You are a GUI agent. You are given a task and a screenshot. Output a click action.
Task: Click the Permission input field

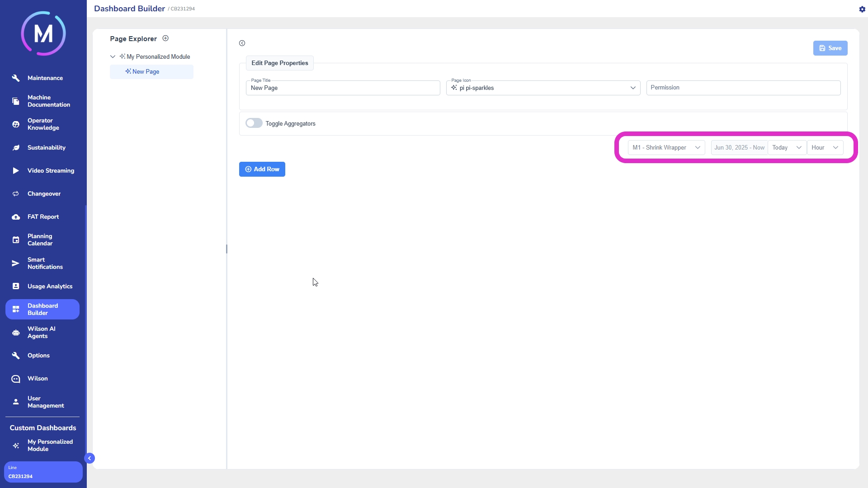pyautogui.click(x=743, y=88)
